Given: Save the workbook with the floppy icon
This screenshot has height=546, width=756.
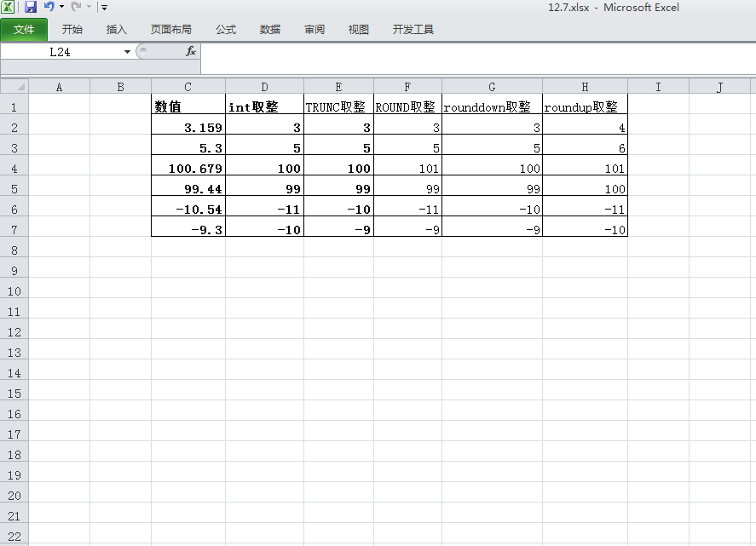Looking at the screenshot, I should (31, 7).
